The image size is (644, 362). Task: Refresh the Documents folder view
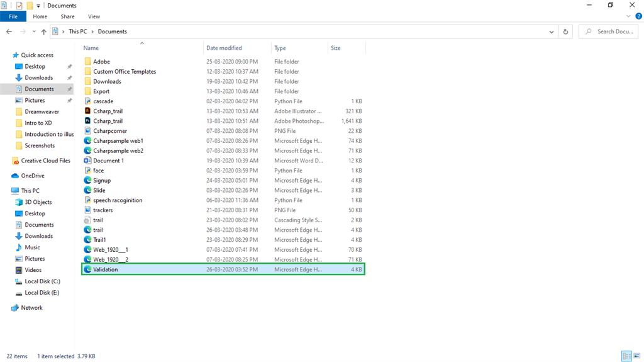[565, 31]
